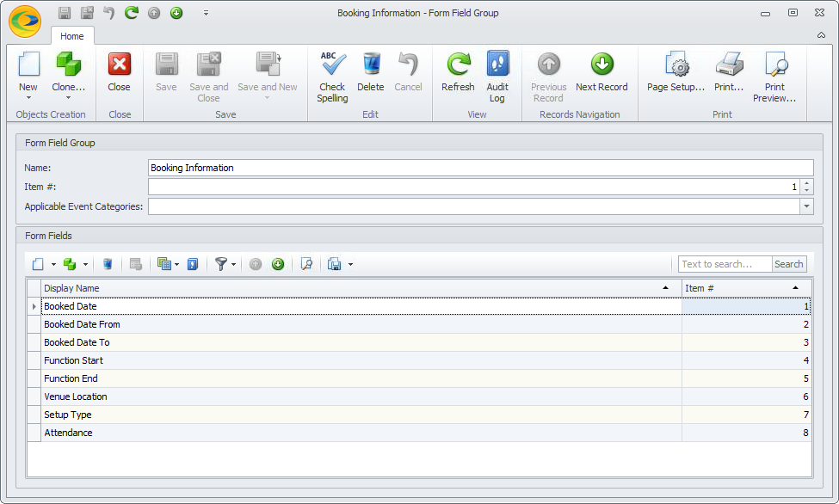Click the green down arrow in the Form Fields toolbar
839x504 pixels.
[x=278, y=264]
